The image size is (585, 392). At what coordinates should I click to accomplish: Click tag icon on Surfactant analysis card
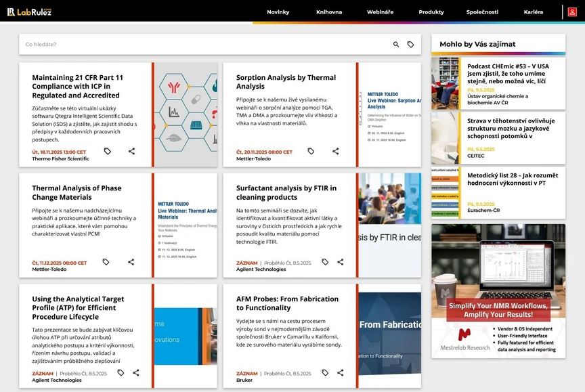coord(325,262)
